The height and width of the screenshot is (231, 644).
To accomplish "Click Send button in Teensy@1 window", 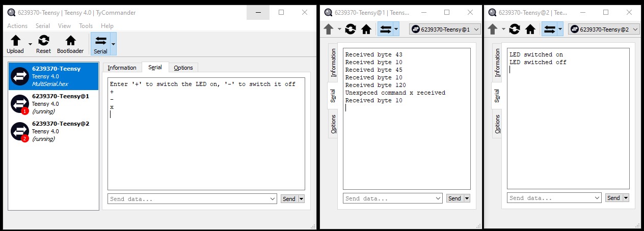I will point(454,198).
